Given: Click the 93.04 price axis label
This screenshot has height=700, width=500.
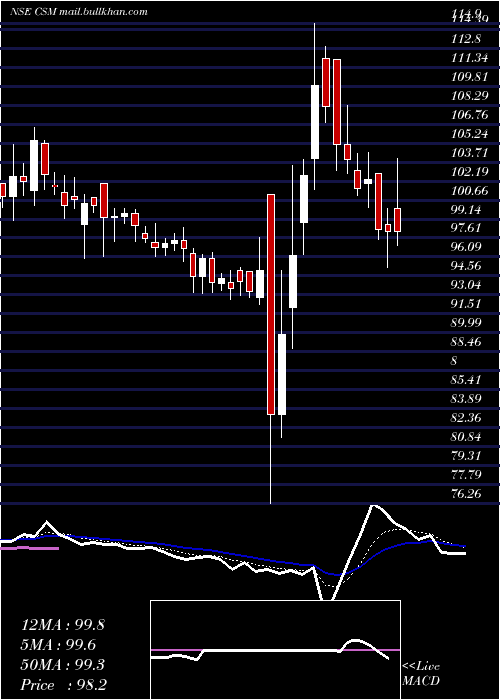Looking at the screenshot, I should click(466, 285).
